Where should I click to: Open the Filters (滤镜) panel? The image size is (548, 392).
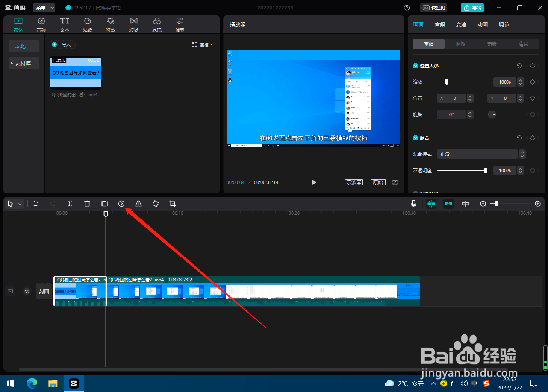pos(157,25)
